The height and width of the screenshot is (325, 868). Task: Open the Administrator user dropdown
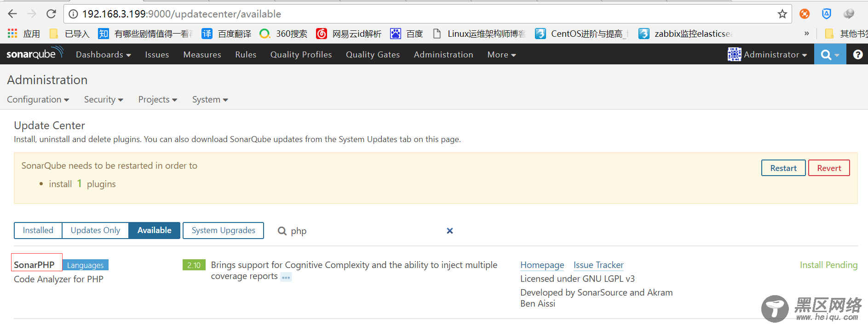775,54
